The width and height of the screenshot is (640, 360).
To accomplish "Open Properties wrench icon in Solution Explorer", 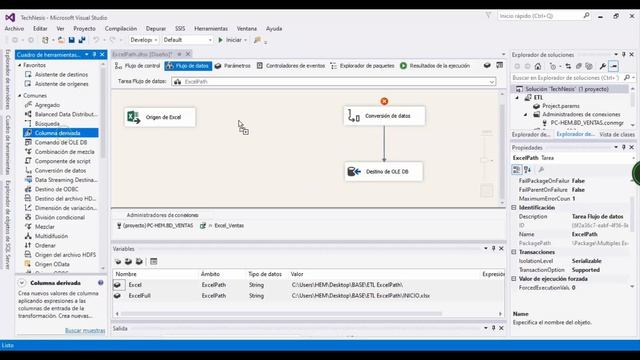I will pos(602,67).
